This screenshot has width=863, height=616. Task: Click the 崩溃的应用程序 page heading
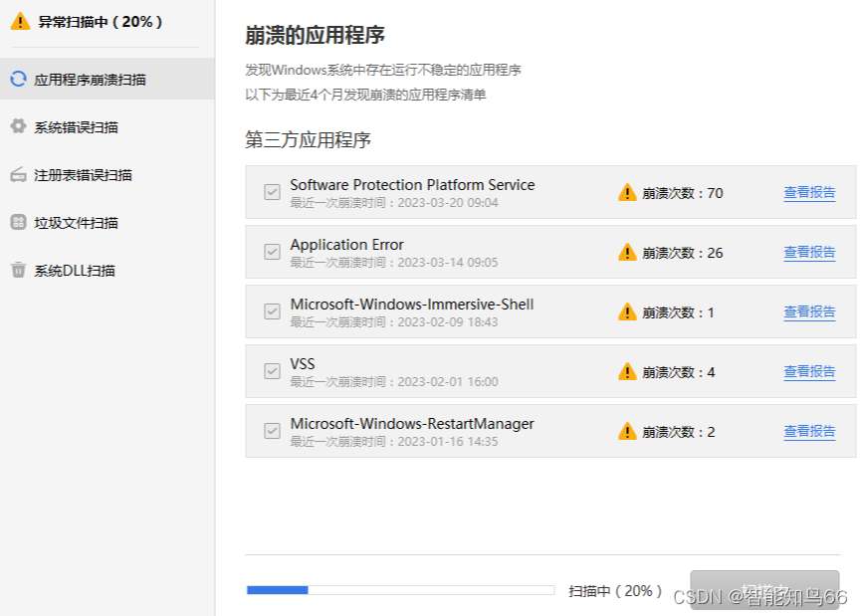tap(315, 35)
